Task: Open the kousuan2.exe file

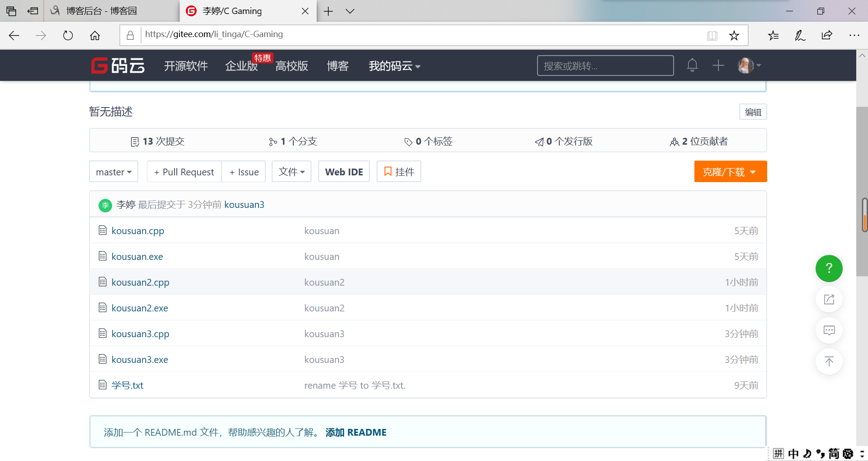Action: coord(140,308)
